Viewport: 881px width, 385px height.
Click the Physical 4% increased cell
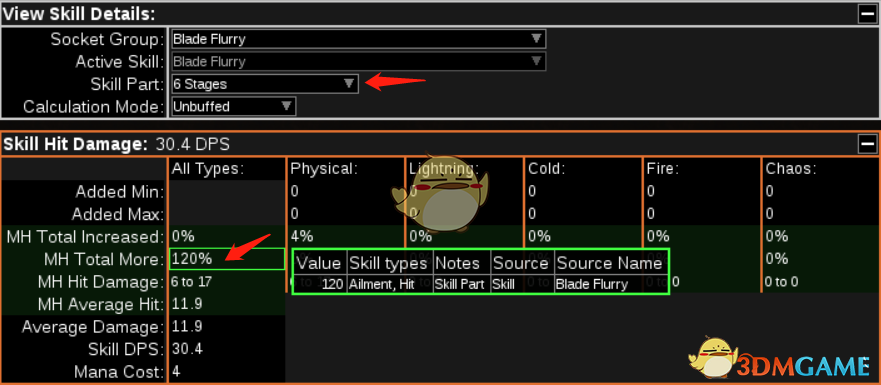345,237
